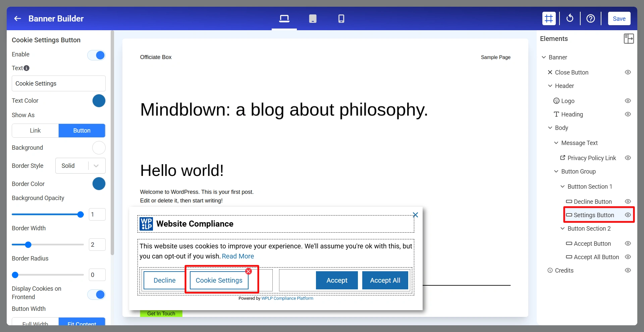
Task: Collapse Button Section 2 node
Action: click(562, 229)
